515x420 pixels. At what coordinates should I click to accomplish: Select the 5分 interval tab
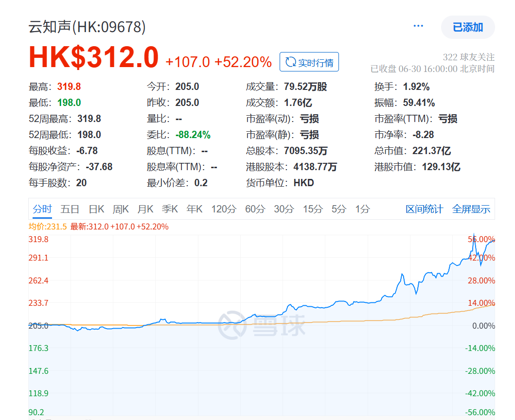coord(339,209)
